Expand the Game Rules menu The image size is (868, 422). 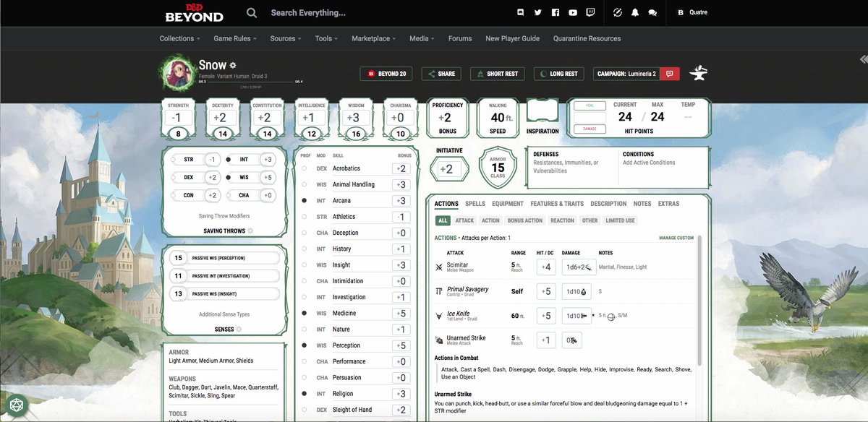tap(235, 38)
